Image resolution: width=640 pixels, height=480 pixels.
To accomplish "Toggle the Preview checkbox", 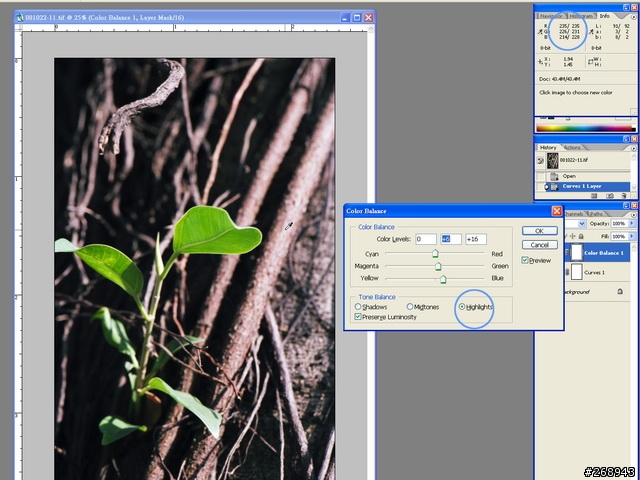I will (525, 260).
